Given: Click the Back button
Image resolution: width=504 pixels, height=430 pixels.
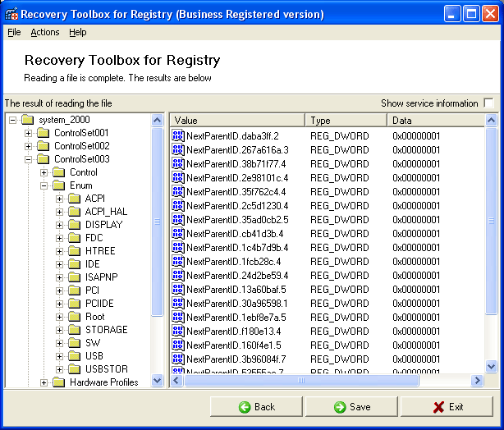Looking at the screenshot, I should coord(256,407).
